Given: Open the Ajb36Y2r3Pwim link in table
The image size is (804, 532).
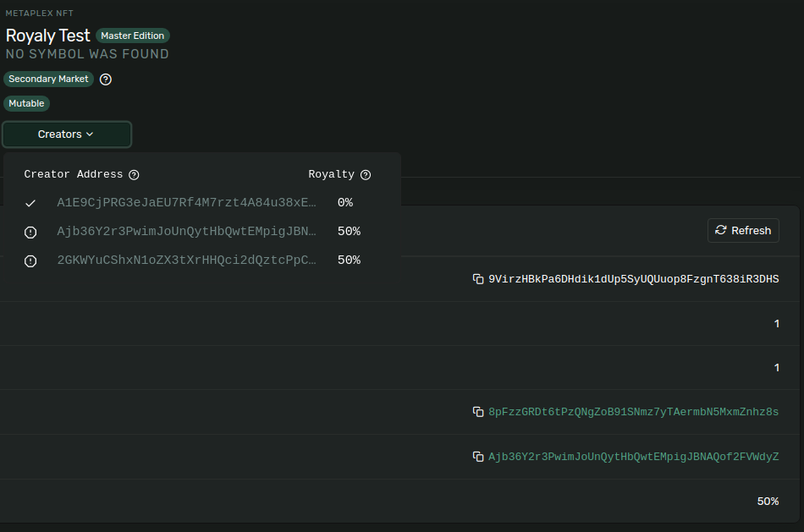Looking at the screenshot, I should tap(633, 457).
